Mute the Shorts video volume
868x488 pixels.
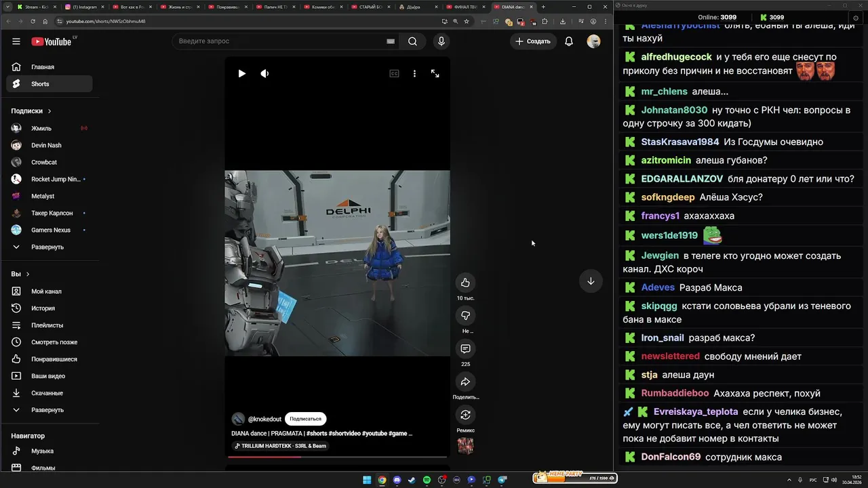[x=264, y=74]
